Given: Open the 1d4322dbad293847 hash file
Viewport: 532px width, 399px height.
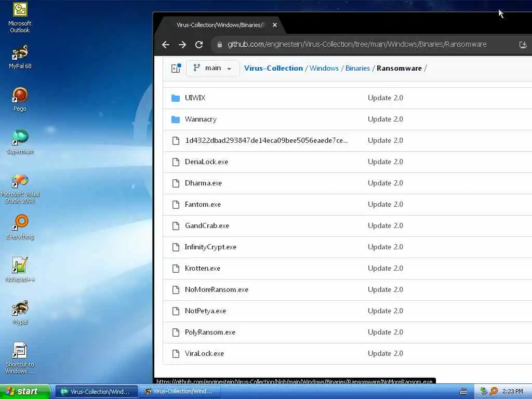Looking at the screenshot, I should pos(267,140).
